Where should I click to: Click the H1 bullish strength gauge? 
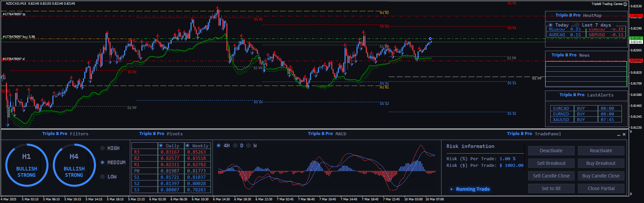pyautogui.click(x=27, y=165)
